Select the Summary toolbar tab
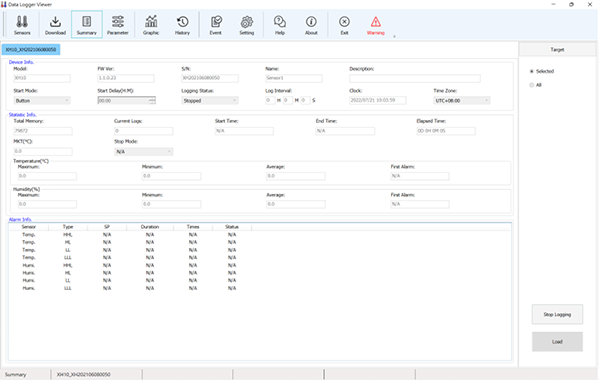The height and width of the screenshot is (380, 600). pyautogui.click(x=86, y=25)
